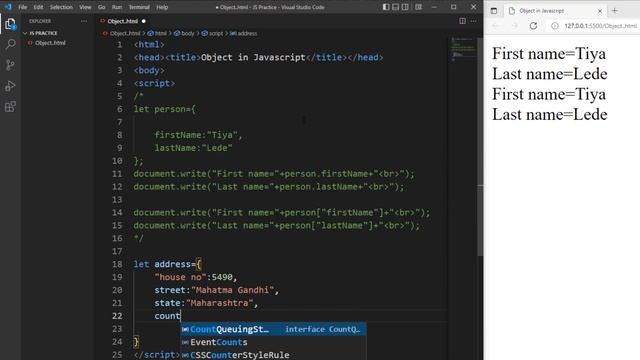Click the editor vertical scrollbar
Screen dimensions: 640x360
point(480,147)
